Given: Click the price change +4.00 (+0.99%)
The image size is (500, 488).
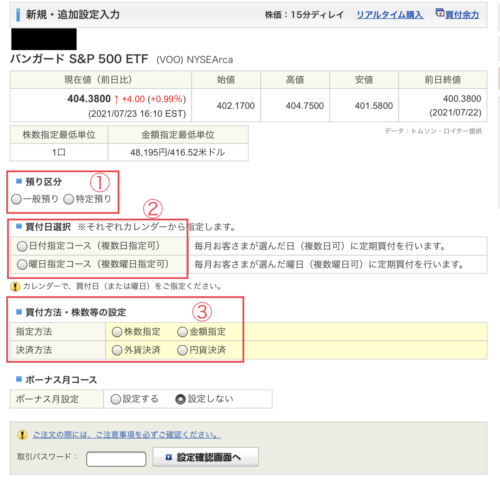Looking at the screenshot, I should point(154,99).
